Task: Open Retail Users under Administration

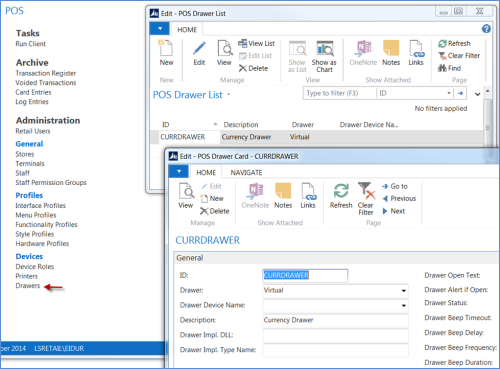Action: (33, 131)
